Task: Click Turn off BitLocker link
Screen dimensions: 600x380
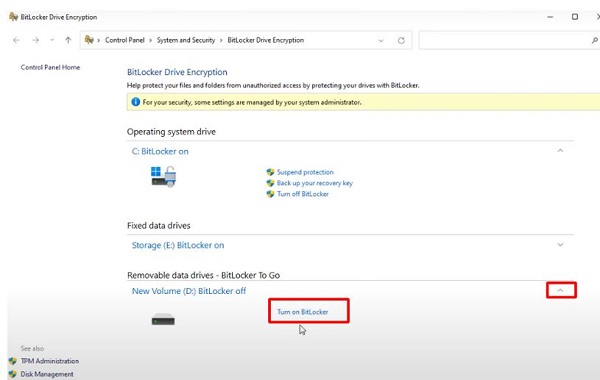Action: [303, 194]
